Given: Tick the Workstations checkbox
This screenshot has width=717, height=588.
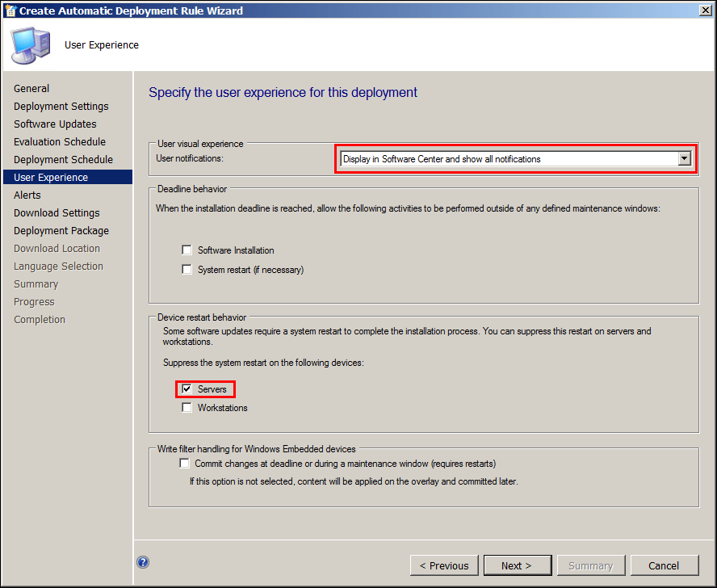Looking at the screenshot, I should [x=187, y=408].
